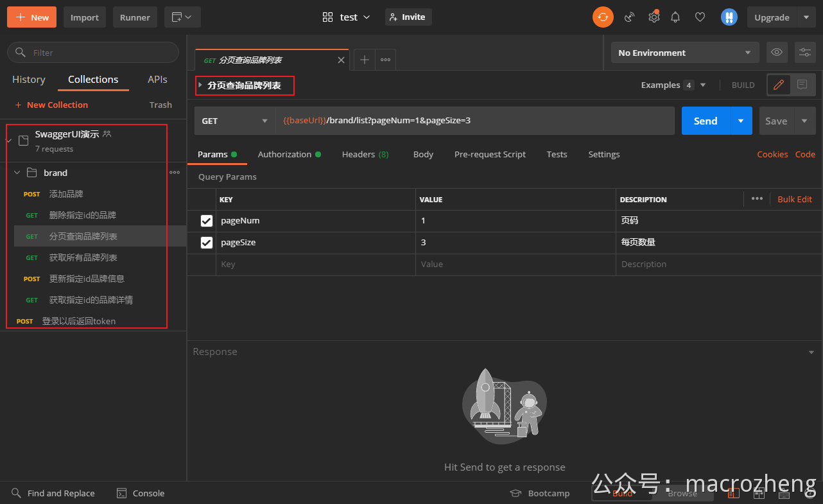Open the Authorization request tab

290,154
